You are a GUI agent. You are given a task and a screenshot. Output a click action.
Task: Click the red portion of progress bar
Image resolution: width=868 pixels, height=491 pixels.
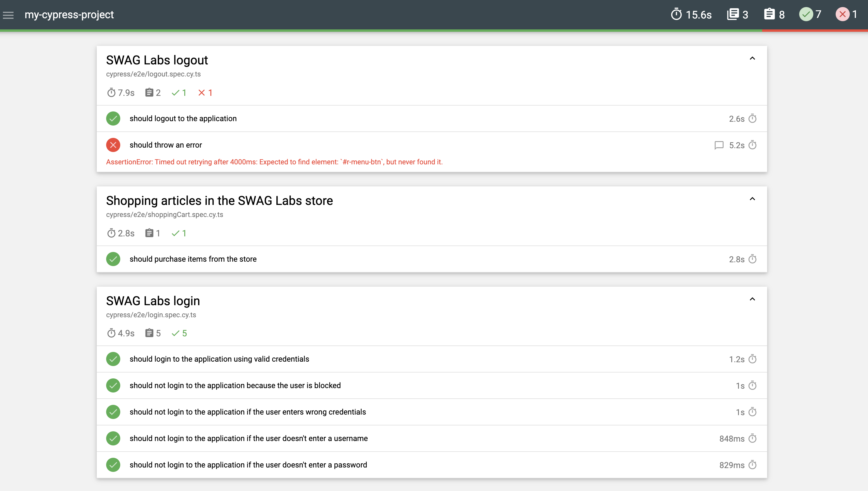pyautogui.click(x=814, y=31)
